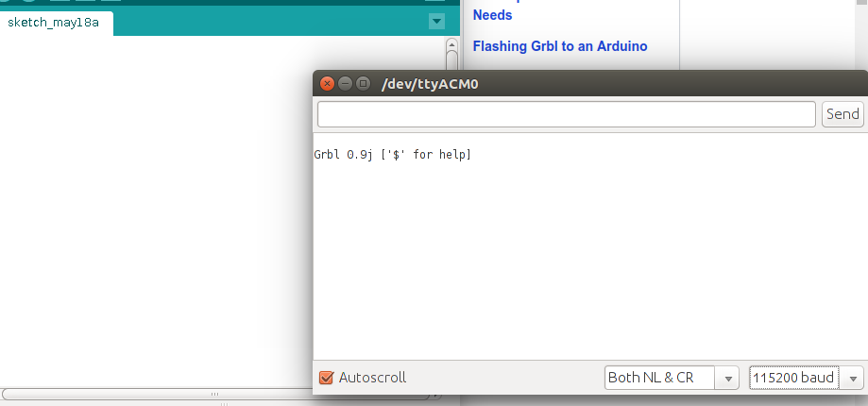The width and height of the screenshot is (868, 406).
Task: Follow the Needs link
Action: (492, 15)
